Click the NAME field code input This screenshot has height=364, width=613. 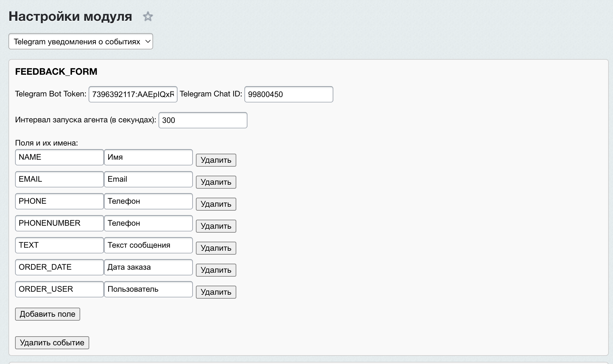click(x=59, y=157)
